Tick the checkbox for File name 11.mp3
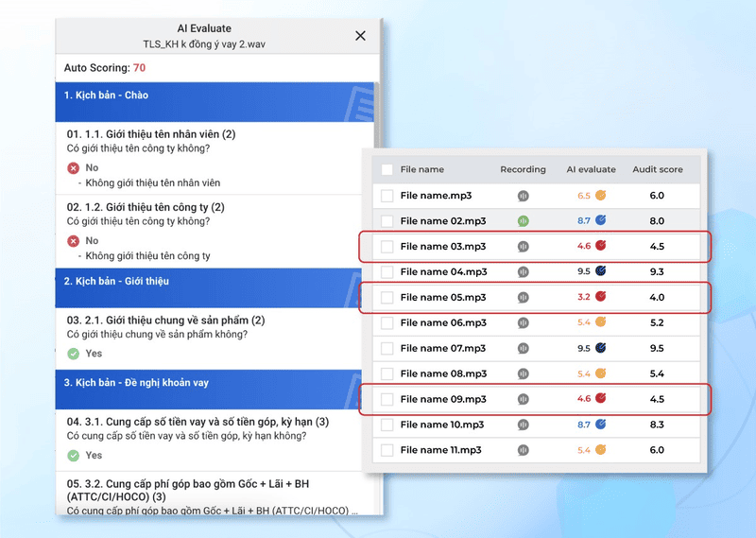 (387, 450)
